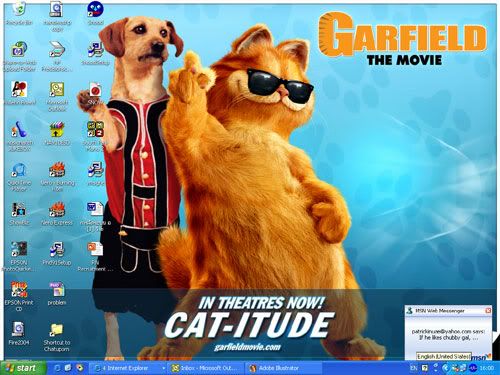Switch to Inbox - Microsoft Outlook taskbar button
The height and width of the screenshot is (375, 500).
206,368
